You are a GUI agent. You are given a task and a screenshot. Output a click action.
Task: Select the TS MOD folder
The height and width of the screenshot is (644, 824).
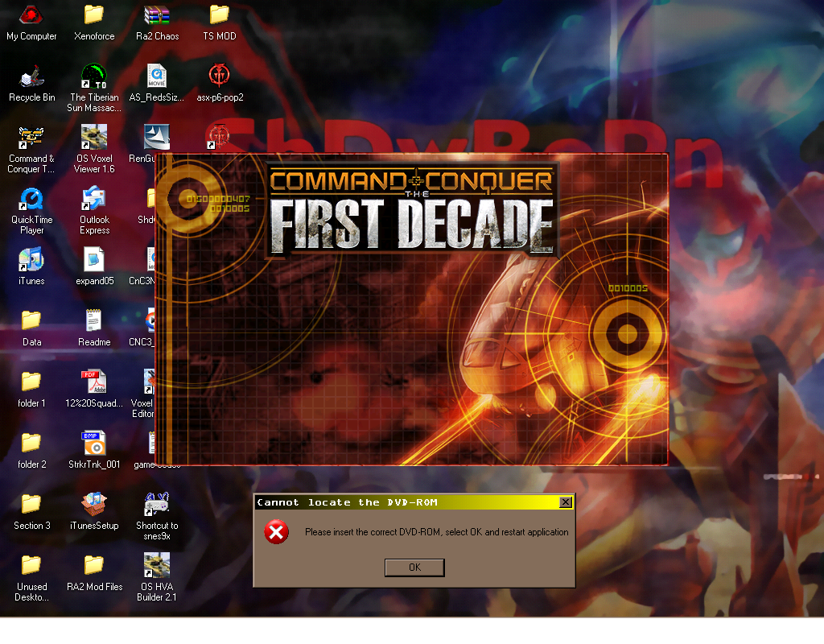[220, 16]
